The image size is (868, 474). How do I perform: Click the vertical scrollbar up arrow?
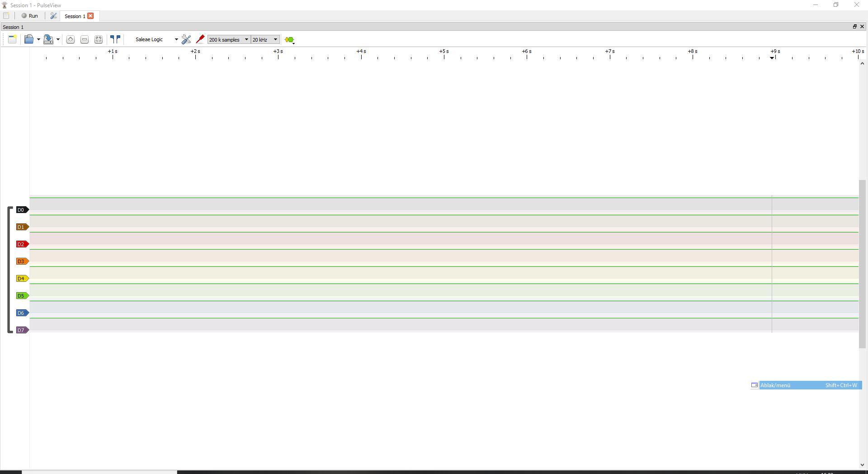tap(862, 63)
